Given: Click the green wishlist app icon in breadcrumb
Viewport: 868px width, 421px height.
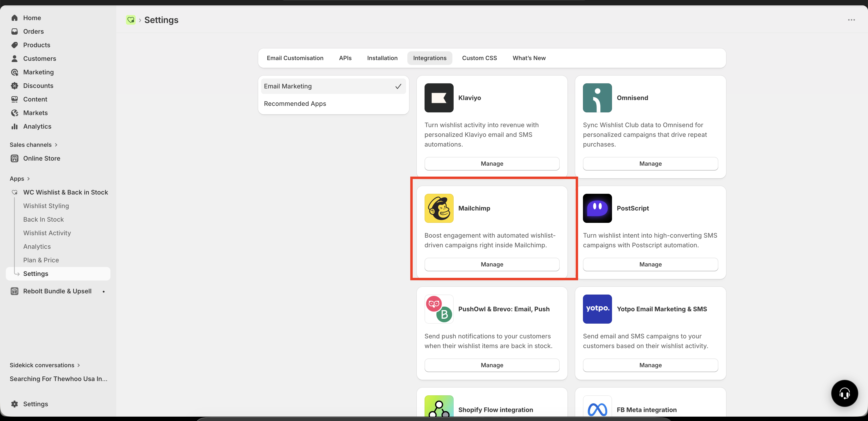Looking at the screenshot, I should (131, 20).
